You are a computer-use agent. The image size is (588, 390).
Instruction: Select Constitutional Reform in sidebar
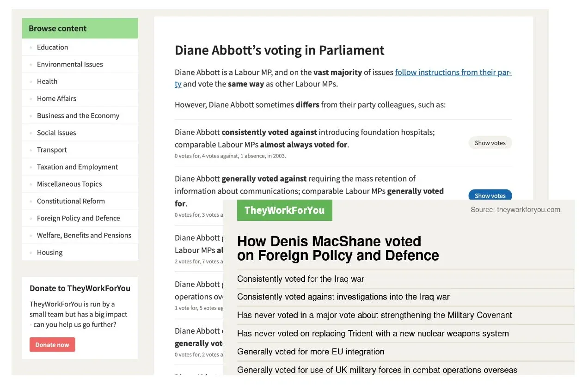pyautogui.click(x=71, y=201)
